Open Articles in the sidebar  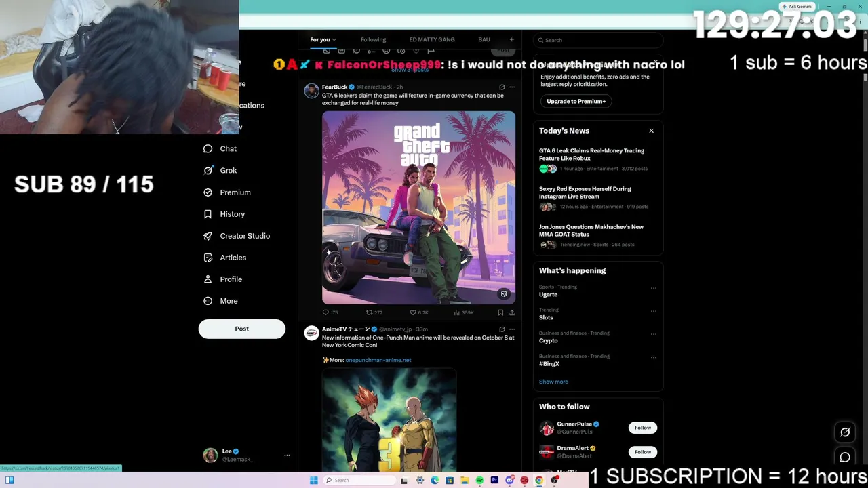[x=224, y=258]
